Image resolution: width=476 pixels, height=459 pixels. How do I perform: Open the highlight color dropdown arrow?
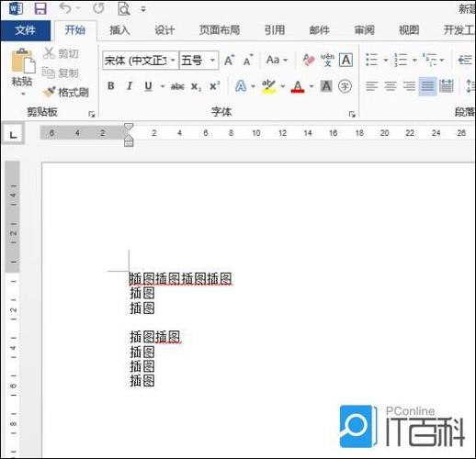click(283, 86)
